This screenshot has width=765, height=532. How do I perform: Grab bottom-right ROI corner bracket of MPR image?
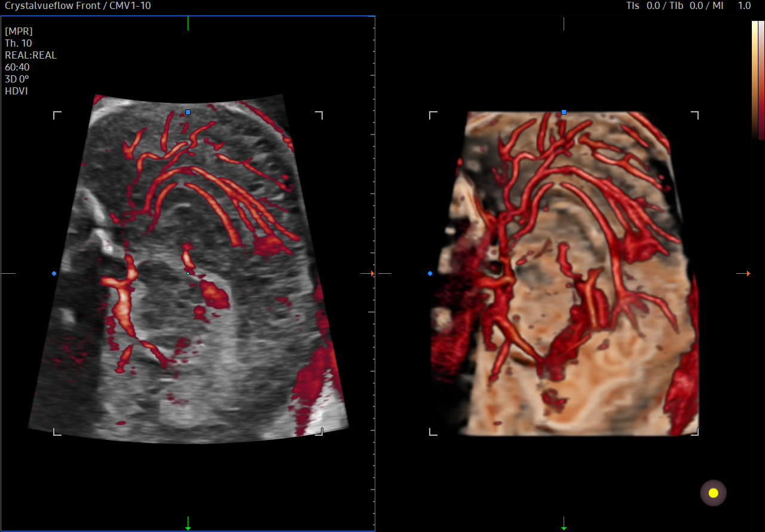tap(319, 431)
